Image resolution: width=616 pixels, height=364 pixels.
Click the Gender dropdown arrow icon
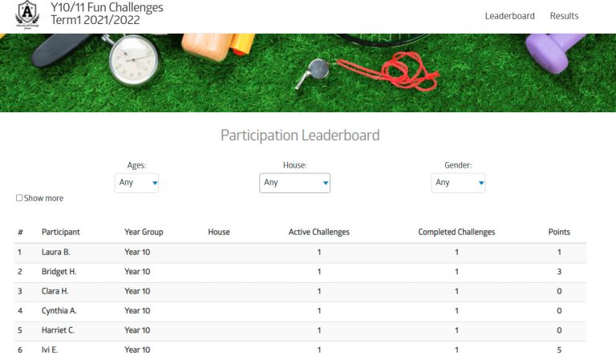pyautogui.click(x=481, y=183)
